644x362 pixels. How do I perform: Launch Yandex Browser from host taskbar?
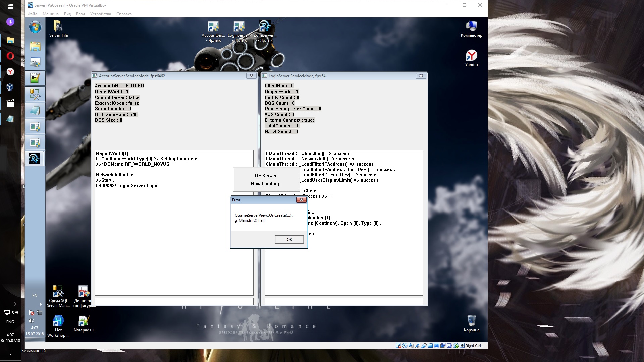pos(10,72)
